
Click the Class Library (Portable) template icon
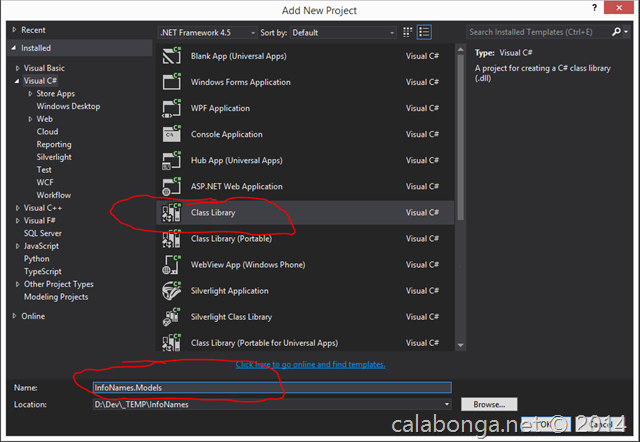(171, 238)
